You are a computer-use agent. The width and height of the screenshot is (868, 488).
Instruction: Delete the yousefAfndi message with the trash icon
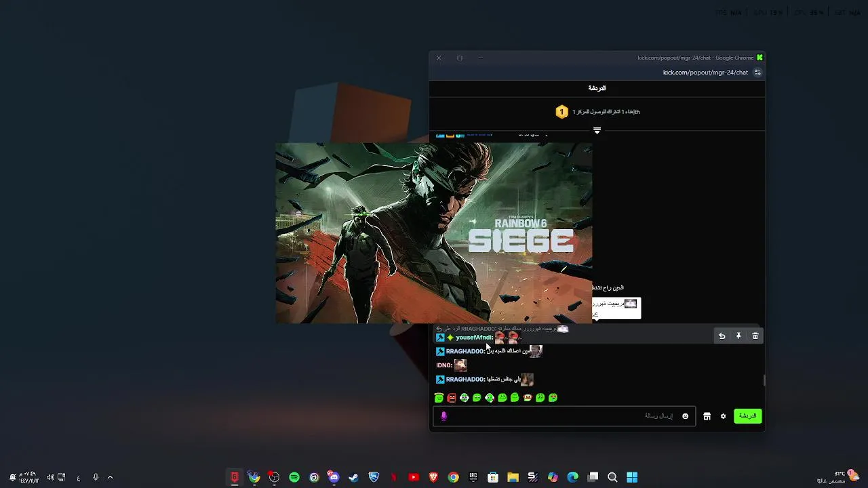click(x=755, y=335)
